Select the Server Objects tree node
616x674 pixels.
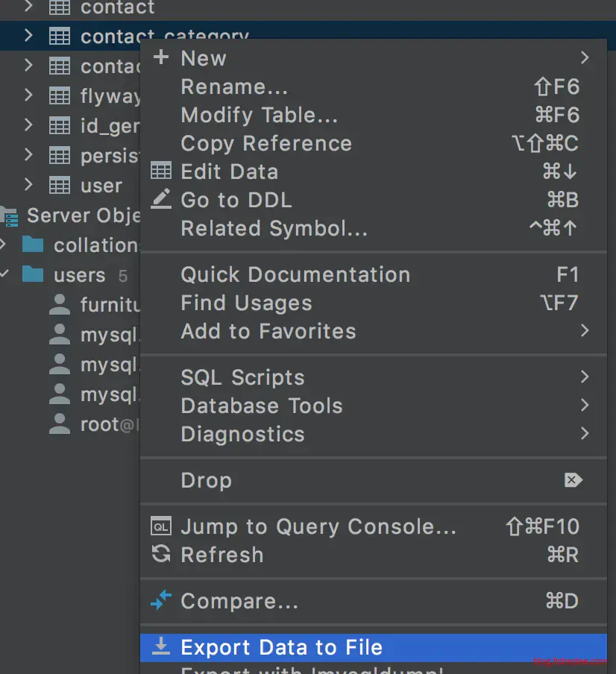(x=75, y=215)
